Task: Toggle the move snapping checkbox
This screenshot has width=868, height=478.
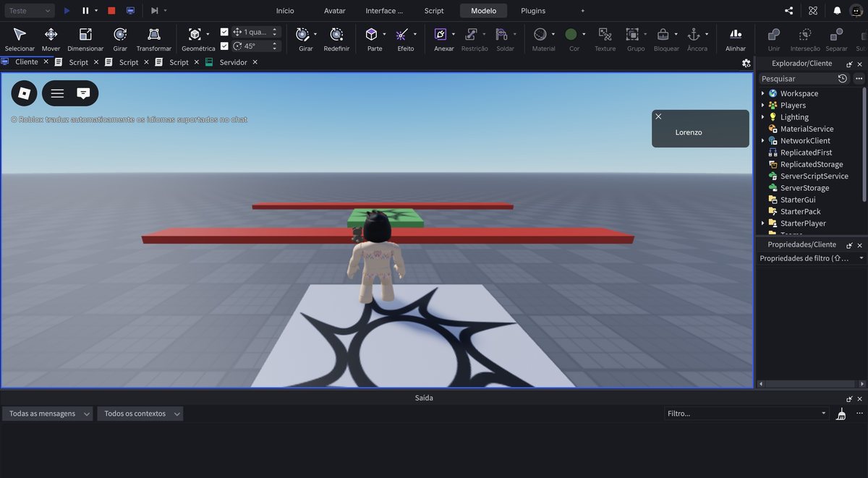Action: click(224, 32)
